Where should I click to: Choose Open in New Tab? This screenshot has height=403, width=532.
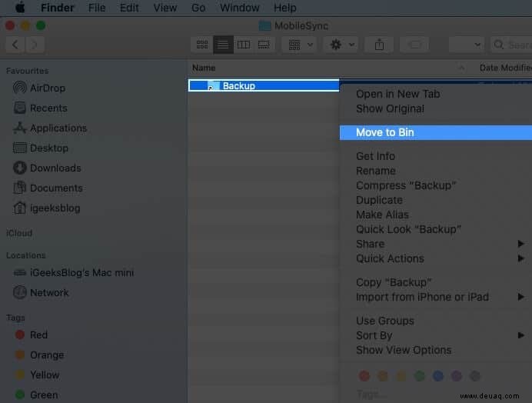click(x=398, y=94)
